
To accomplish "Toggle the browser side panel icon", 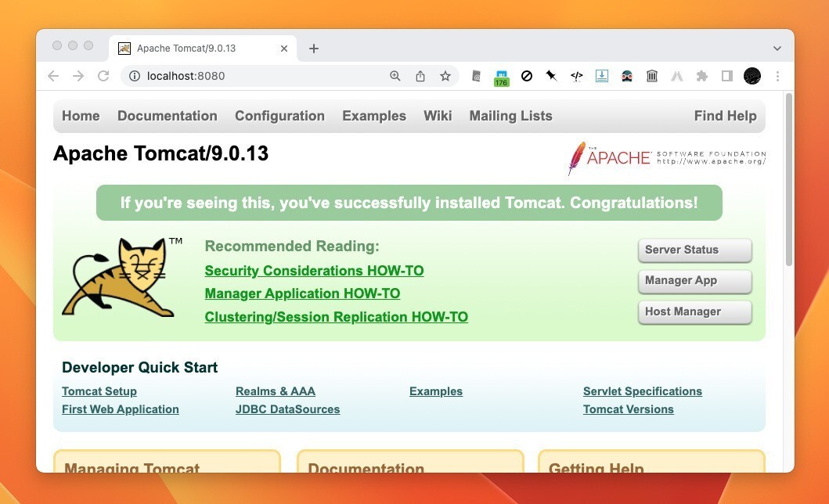I will (727, 76).
